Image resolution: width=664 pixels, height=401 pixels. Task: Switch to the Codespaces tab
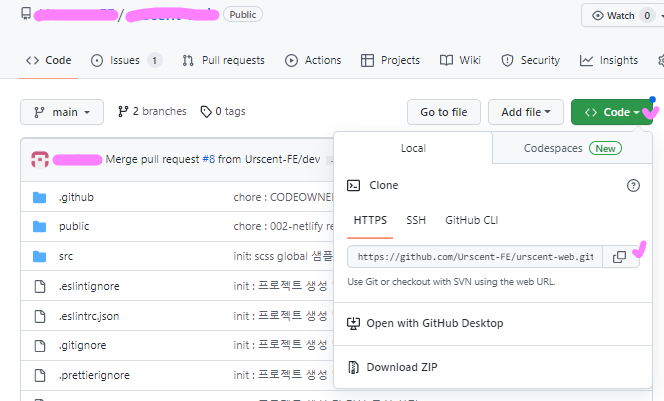point(572,148)
